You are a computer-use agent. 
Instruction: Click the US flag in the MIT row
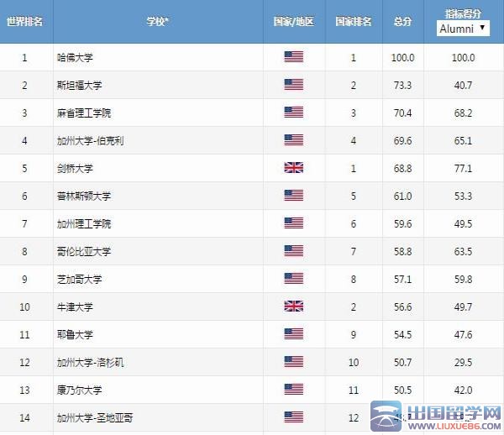click(x=293, y=113)
